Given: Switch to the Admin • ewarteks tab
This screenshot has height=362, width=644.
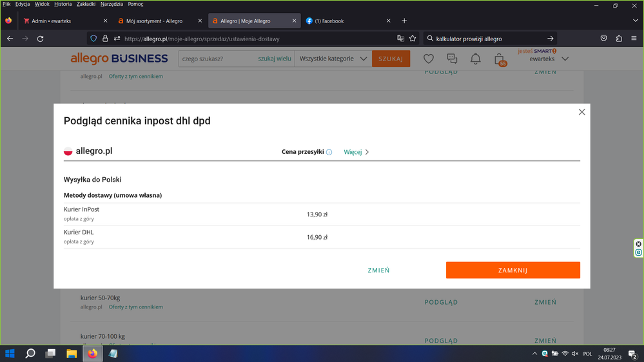Looking at the screenshot, I should pos(65,21).
